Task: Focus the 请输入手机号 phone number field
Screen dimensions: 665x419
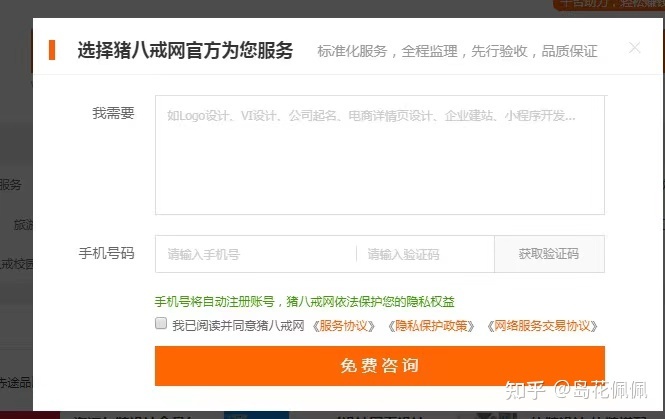Action: click(x=256, y=254)
